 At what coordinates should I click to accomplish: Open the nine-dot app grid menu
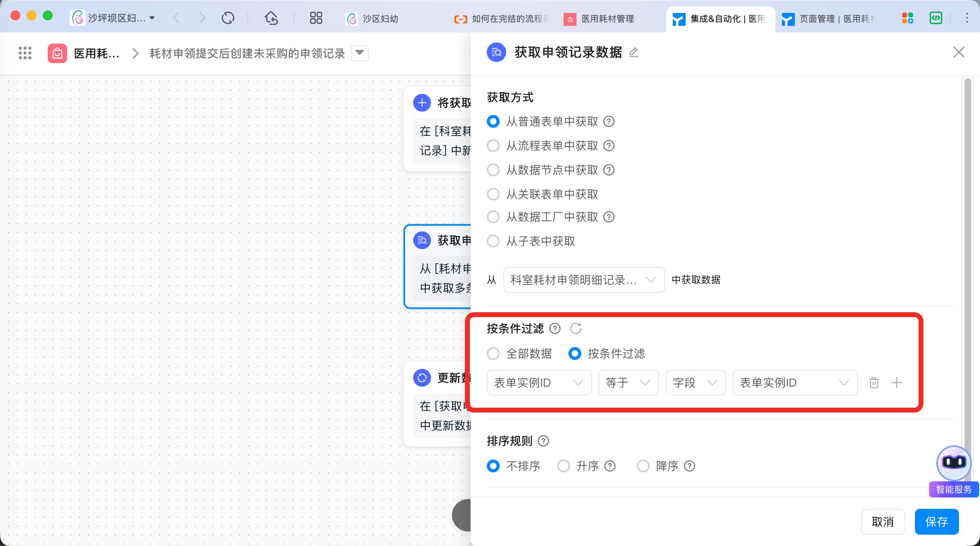coord(25,53)
